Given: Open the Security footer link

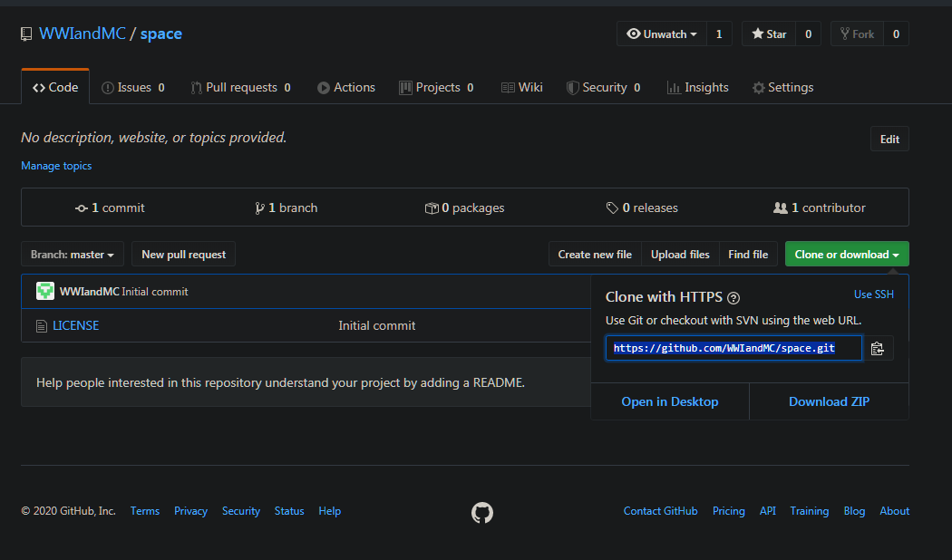Looking at the screenshot, I should coord(241,511).
